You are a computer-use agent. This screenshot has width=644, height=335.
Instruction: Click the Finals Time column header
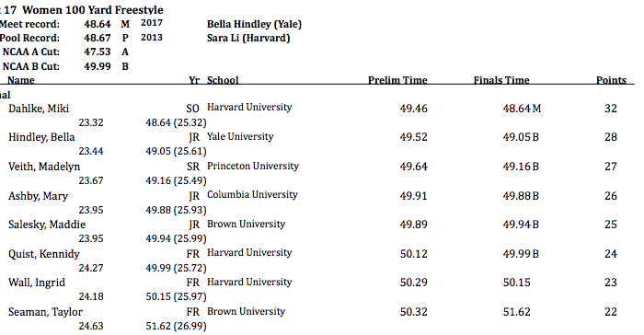501,80
